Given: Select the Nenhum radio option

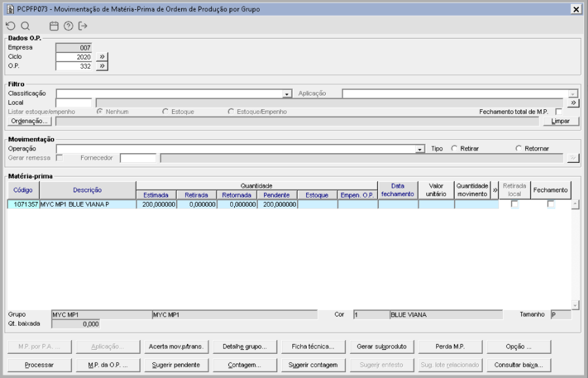Looking at the screenshot, I should [x=100, y=111].
